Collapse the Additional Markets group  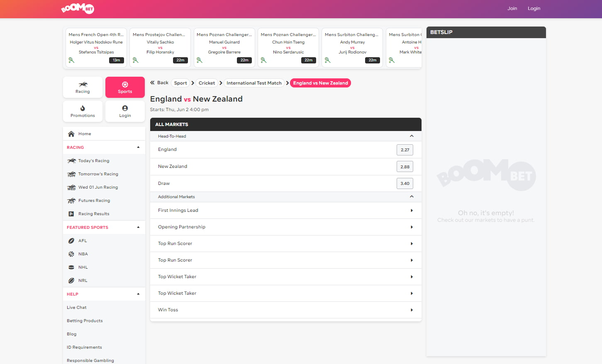tap(412, 197)
